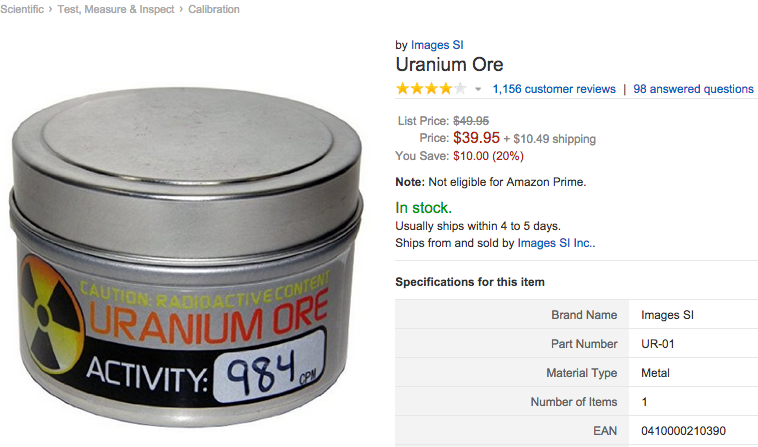The width and height of the screenshot is (758, 447).
Task: Open the Test, Measure & Inspect breadcrumb
Action: point(116,9)
